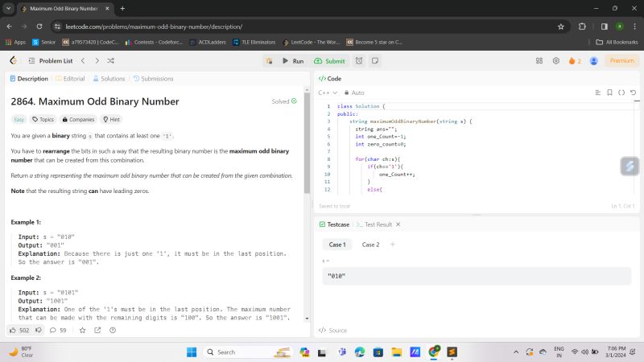
Task: Open LeetCode settings gear
Action: (555, 61)
